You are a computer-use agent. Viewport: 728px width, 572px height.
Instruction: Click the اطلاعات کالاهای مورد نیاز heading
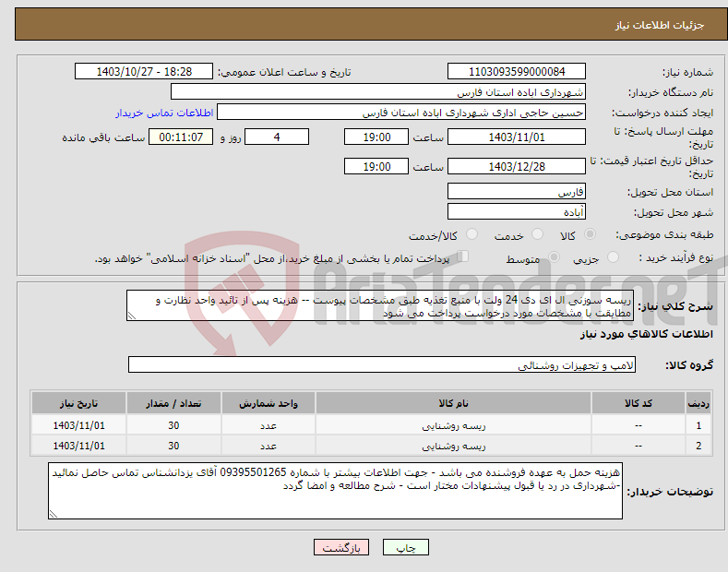coord(646,334)
